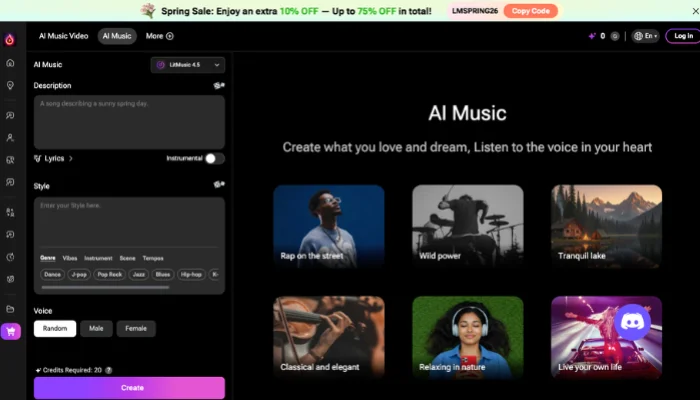Viewport: 700px width, 400px height.
Task: Click the Tranquil lake thumbnail
Action: coord(606,227)
